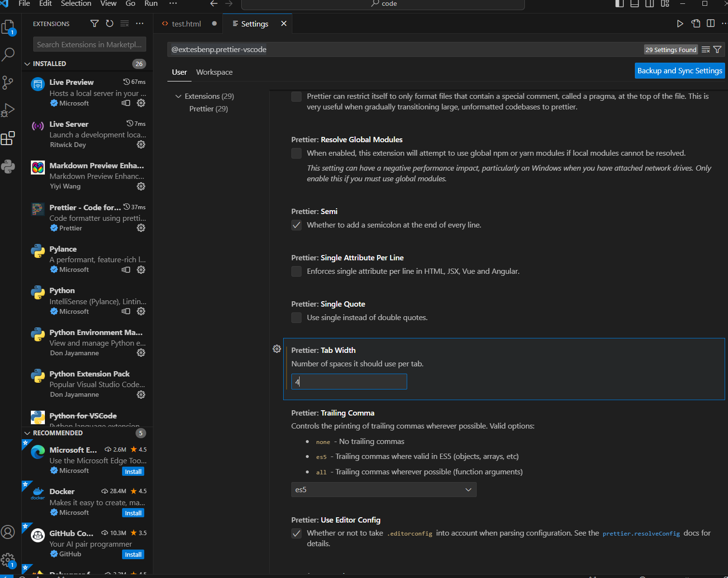
Task: Install the Docker extension
Action: pyautogui.click(x=133, y=513)
